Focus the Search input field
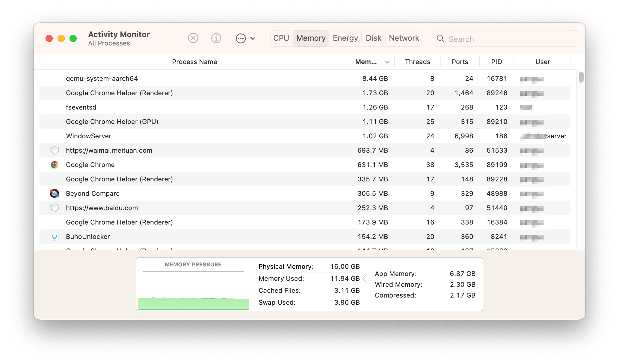619x364 pixels. click(505, 39)
